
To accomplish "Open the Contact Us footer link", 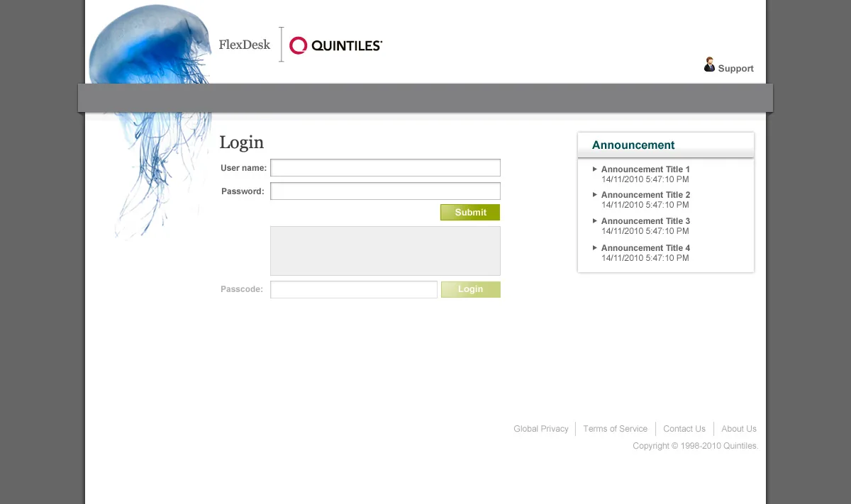I will 684,429.
